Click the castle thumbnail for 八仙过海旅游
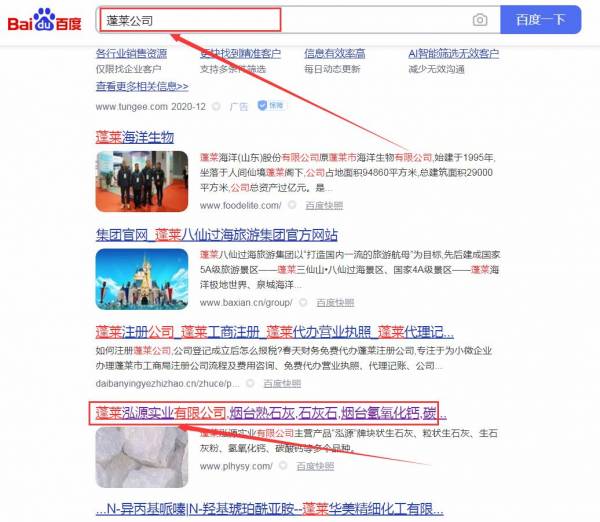Image resolution: width=600 pixels, height=522 pixels. 141,277
